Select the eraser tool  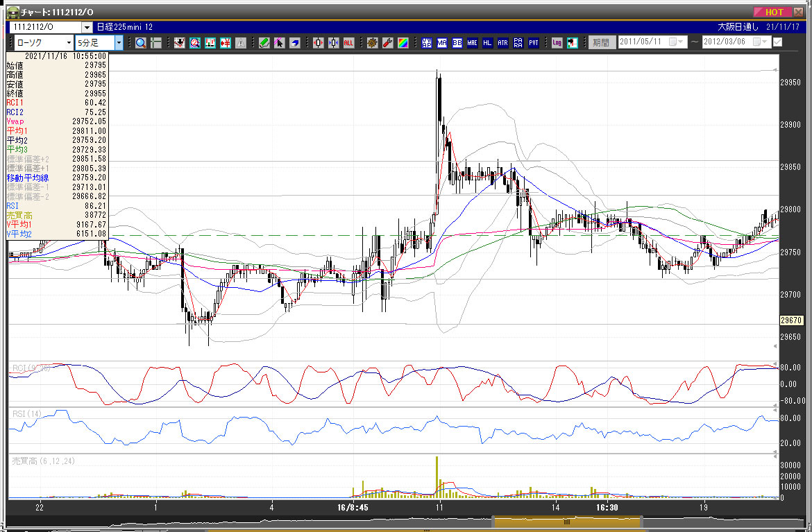tap(295, 43)
